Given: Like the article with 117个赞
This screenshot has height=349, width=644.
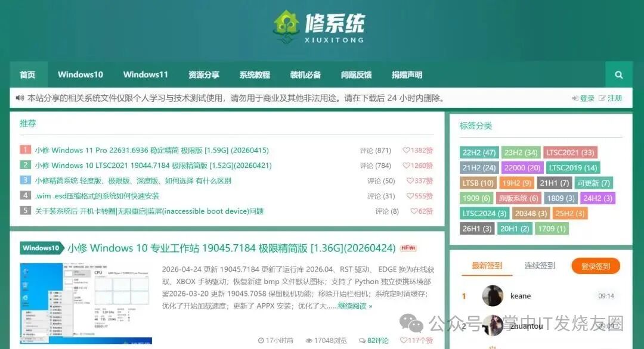Looking at the screenshot, I should (x=416, y=341).
